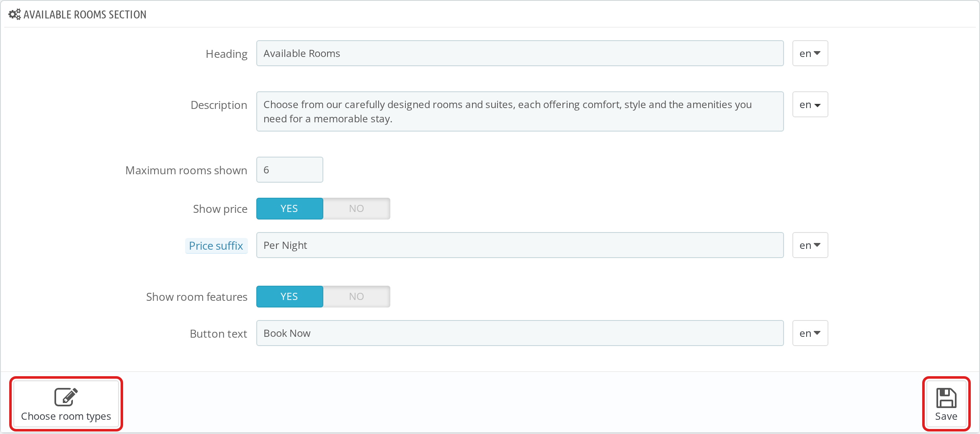This screenshot has height=434, width=980.
Task: Click the floppy disk Save icon
Action: click(946, 398)
